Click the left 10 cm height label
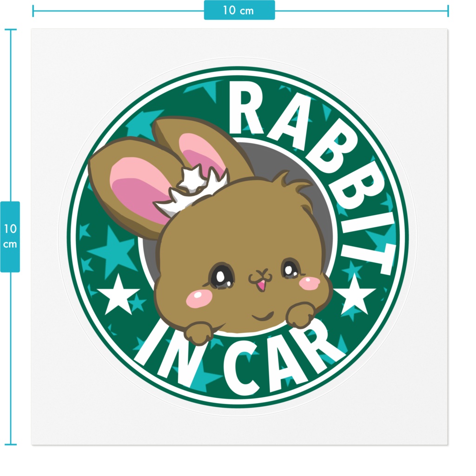Image resolution: width=476 pixels, height=476 pixels. pyautogui.click(x=10, y=237)
